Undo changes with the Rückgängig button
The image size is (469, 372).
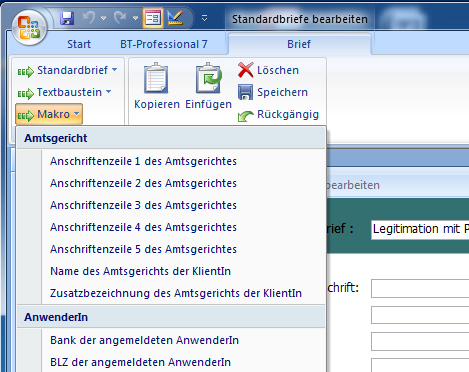[x=279, y=114]
